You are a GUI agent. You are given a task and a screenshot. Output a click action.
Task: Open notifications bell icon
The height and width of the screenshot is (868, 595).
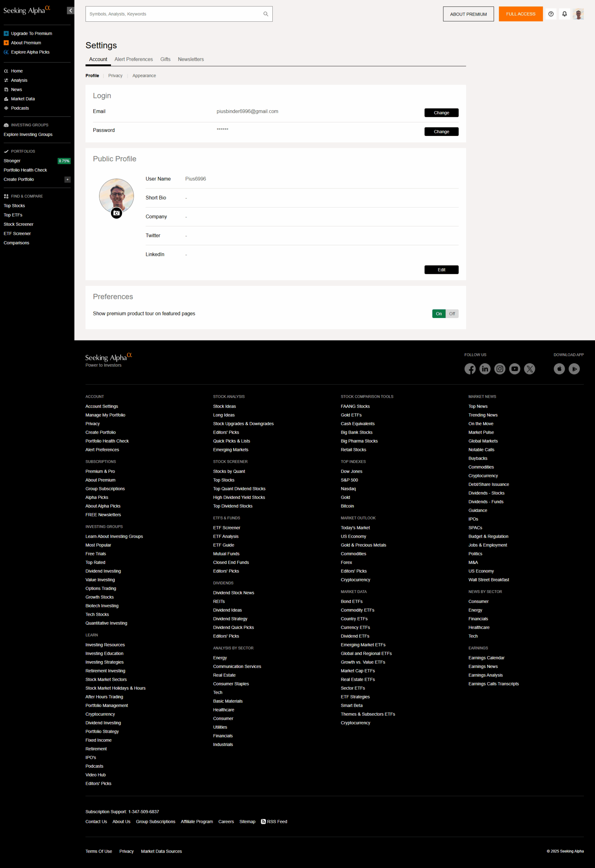click(x=564, y=14)
